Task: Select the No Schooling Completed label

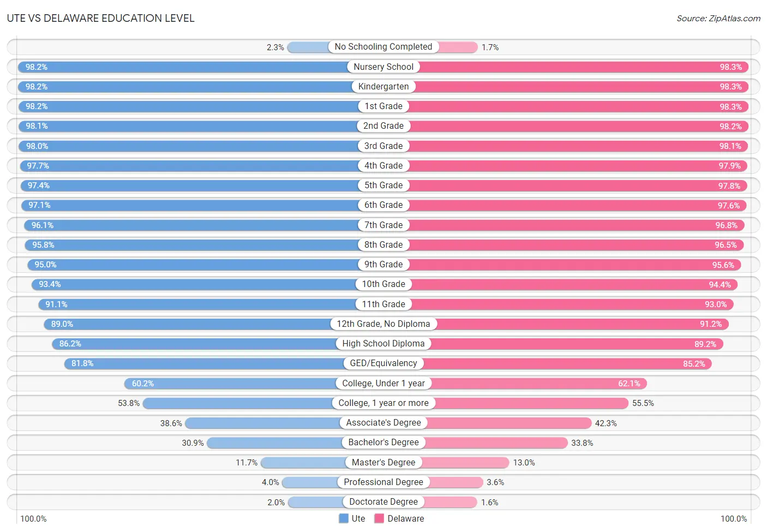Action: (383, 47)
